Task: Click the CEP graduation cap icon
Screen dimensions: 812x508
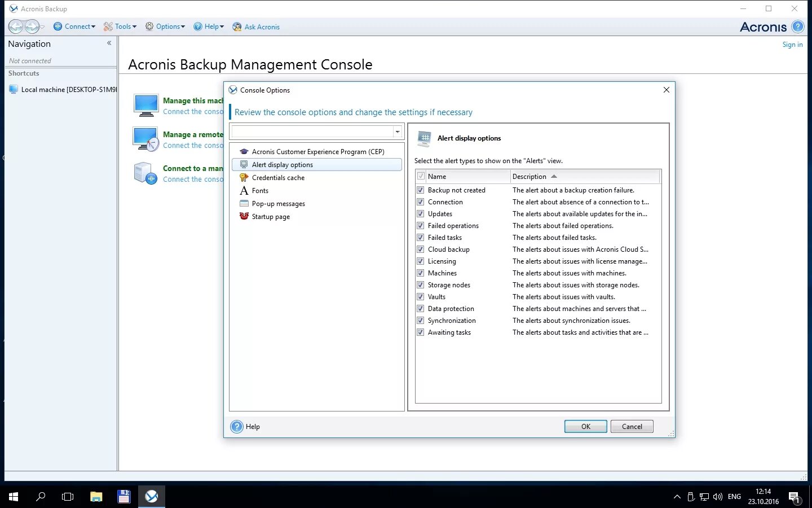Action: (x=244, y=151)
